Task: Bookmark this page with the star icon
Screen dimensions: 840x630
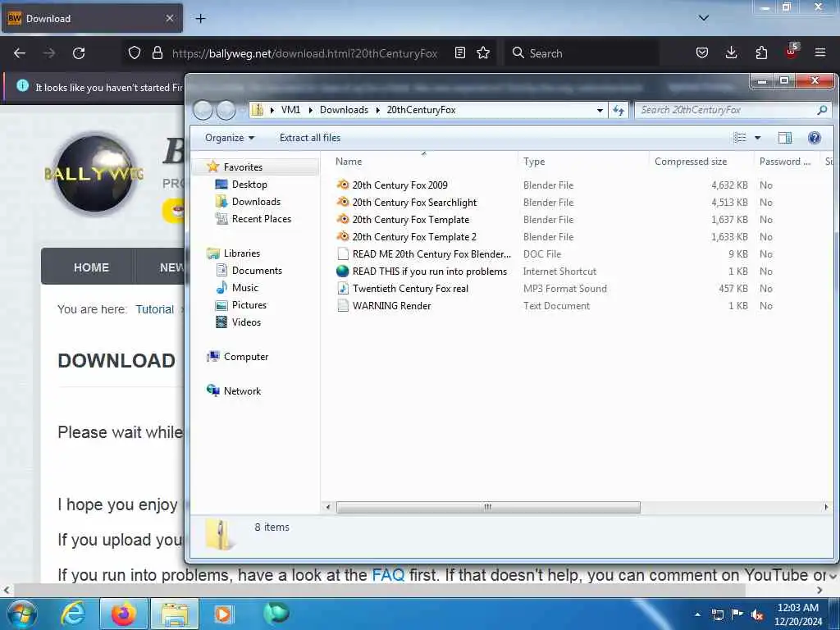Action: coord(483,52)
